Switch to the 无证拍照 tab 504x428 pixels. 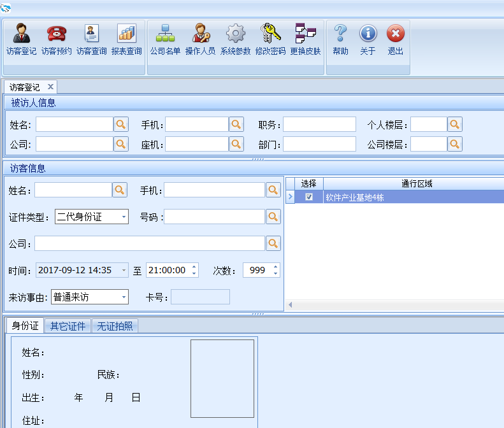click(x=115, y=326)
